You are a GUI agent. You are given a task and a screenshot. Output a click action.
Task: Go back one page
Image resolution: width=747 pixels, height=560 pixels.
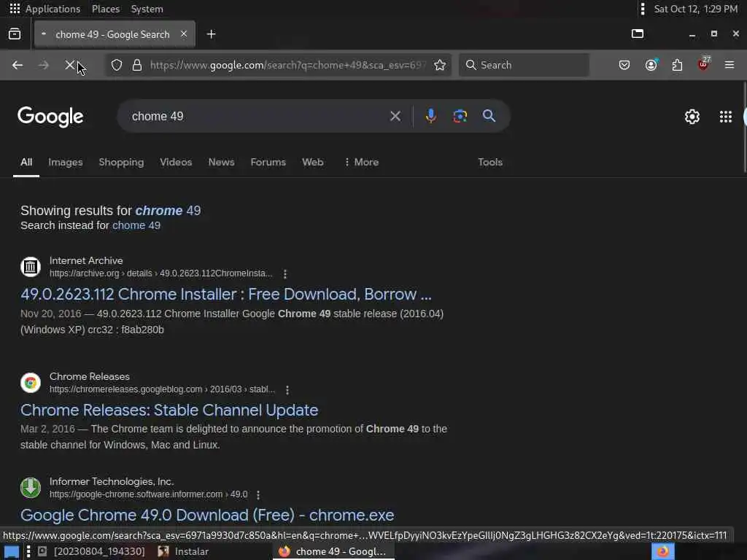[18, 65]
